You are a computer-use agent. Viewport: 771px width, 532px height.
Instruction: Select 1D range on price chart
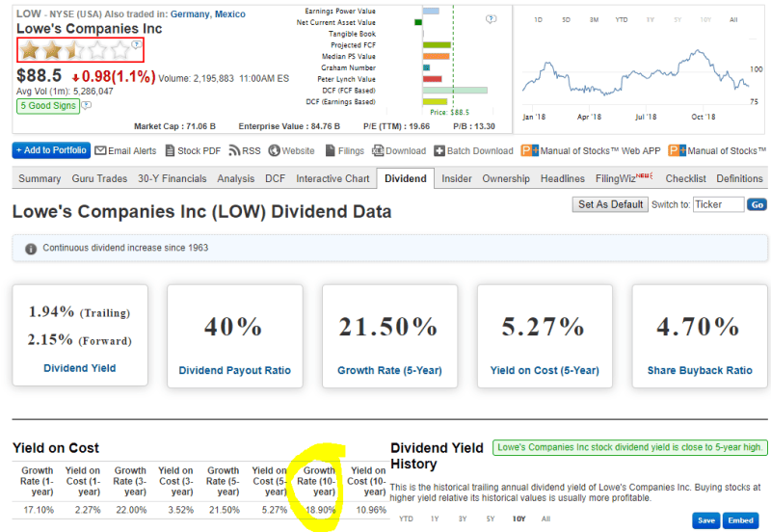pos(538,19)
